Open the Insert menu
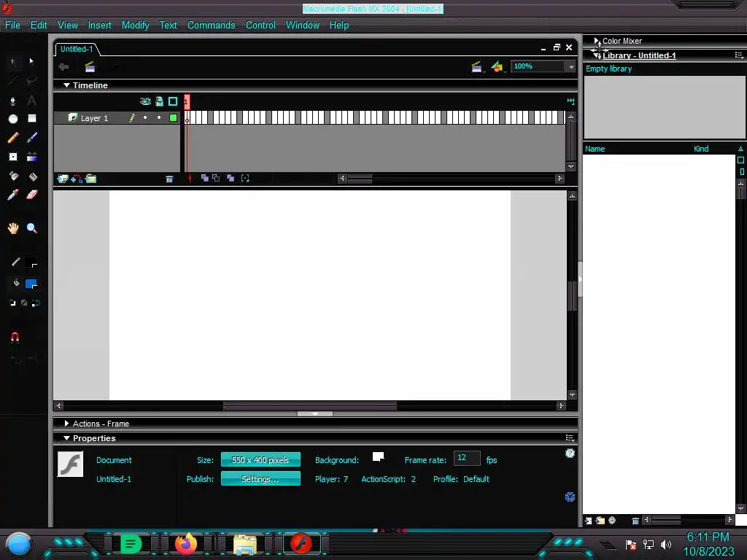 [99, 26]
